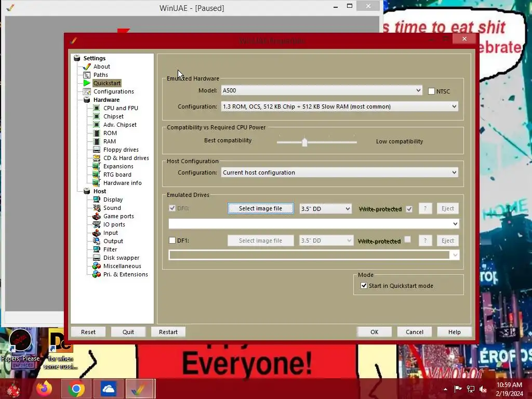
Task: Open Chrome from the taskbar
Action: [x=76, y=389]
